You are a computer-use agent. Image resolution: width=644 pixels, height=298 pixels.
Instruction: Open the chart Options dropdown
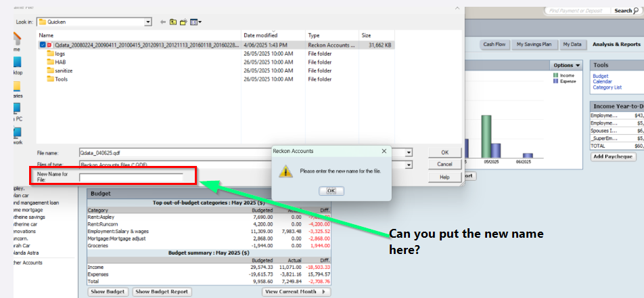point(566,65)
